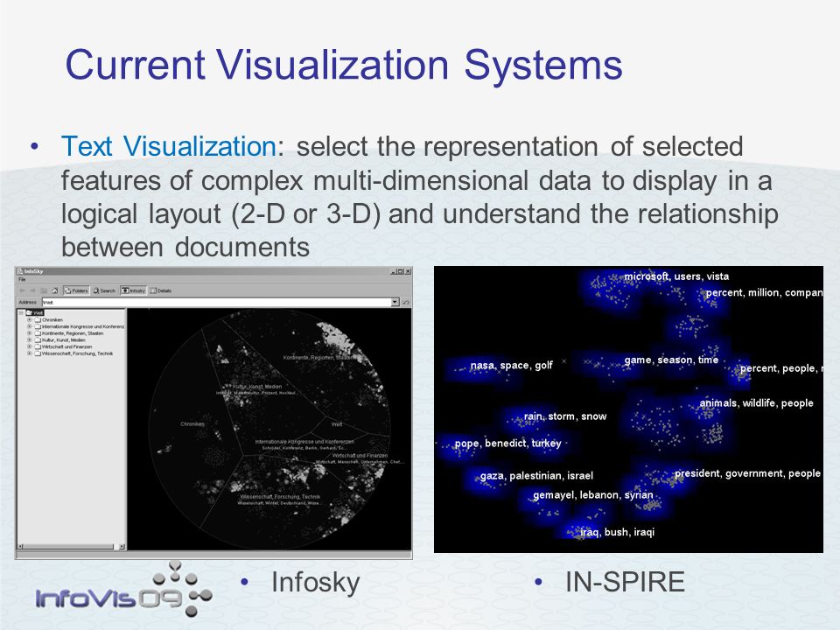Click 'pope, benedict, turkey' cluster label
This screenshot has width=840, height=630.
pyautogui.click(x=507, y=443)
